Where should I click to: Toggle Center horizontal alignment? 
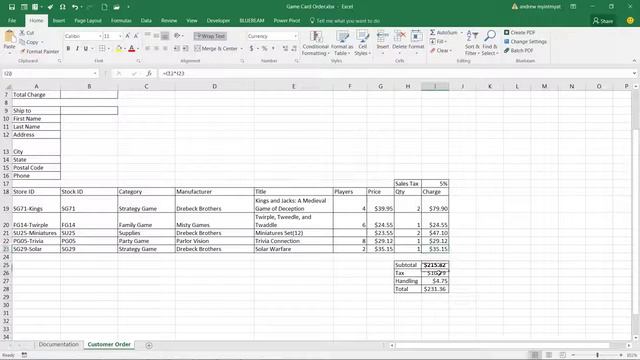click(x=156, y=49)
